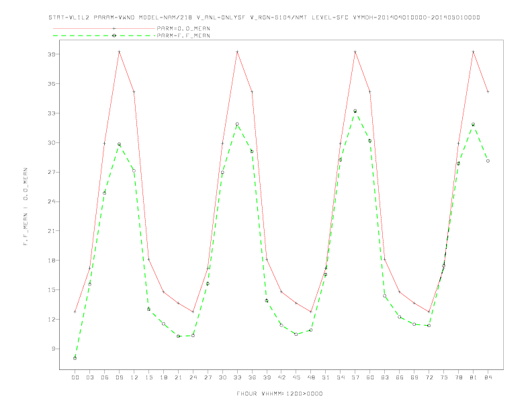Select green forecast marker at hour 21
The image size is (532, 411).
coord(178,336)
